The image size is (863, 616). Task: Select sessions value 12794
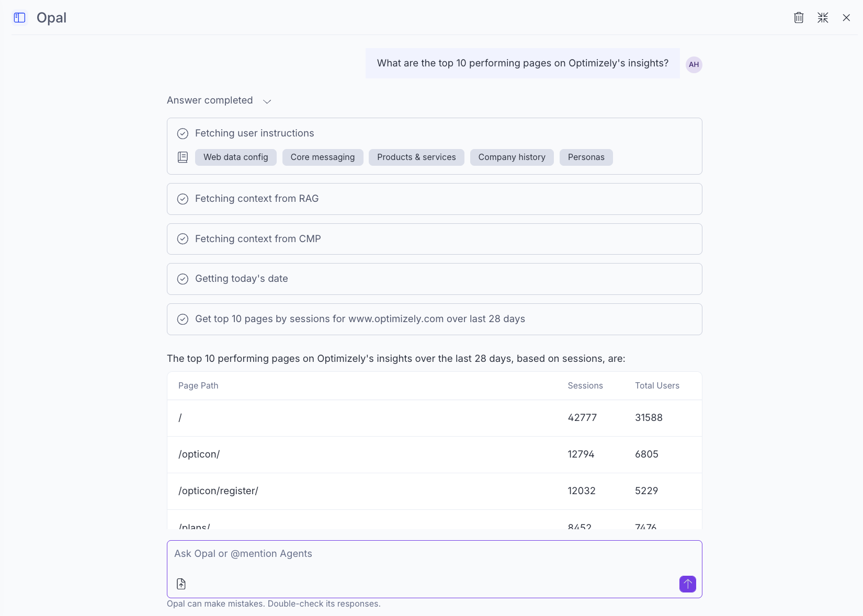[x=581, y=454]
